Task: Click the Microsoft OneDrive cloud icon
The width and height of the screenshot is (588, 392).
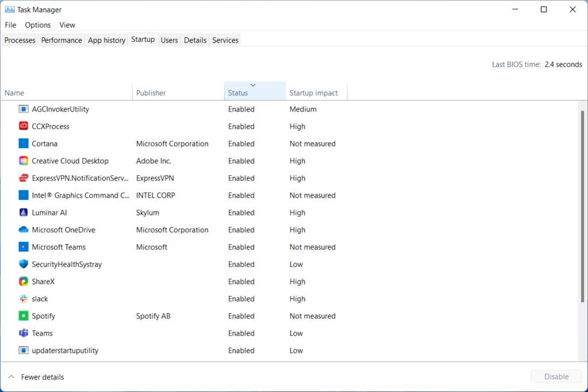Action: click(23, 230)
